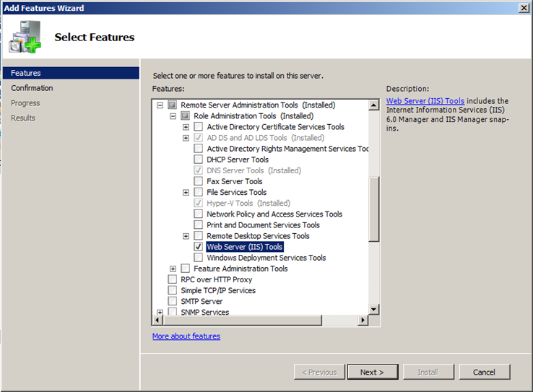Enable DHCP Server Tools checkbox

(199, 160)
